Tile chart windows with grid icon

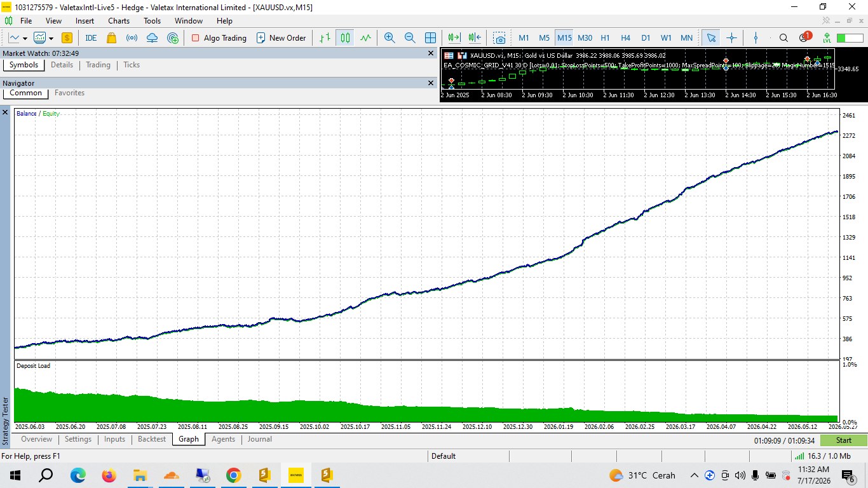[x=430, y=38]
